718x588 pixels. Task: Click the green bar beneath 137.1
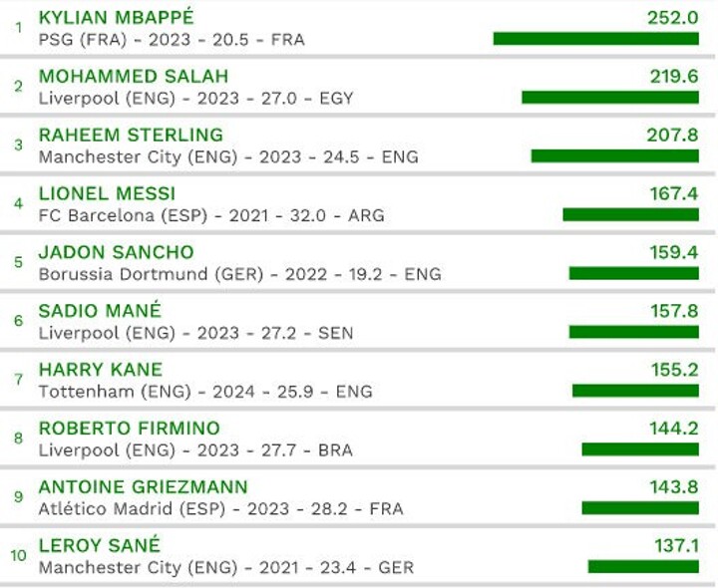pos(642,566)
